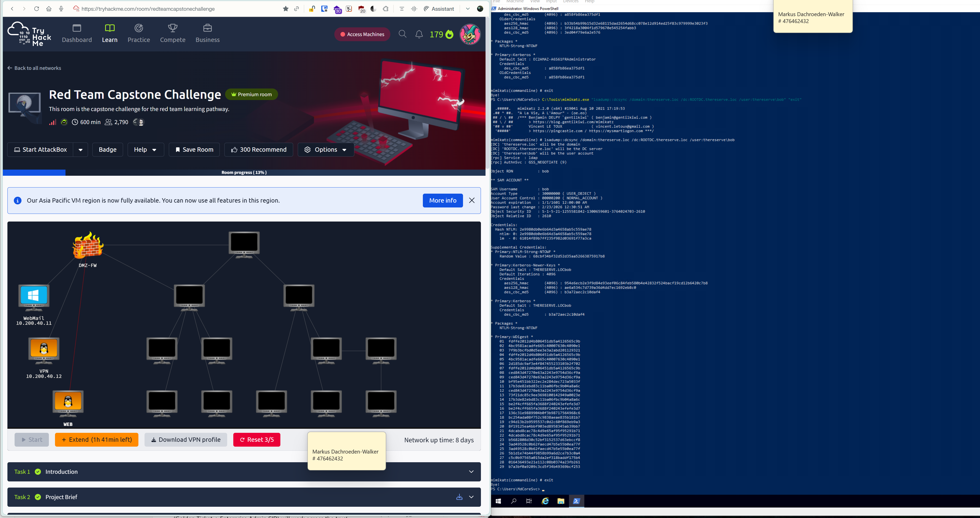The width and height of the screenshot is (980, 518).
Task: Open Internet Explorer from the taskbar
Action: click(x=545, y=501)
